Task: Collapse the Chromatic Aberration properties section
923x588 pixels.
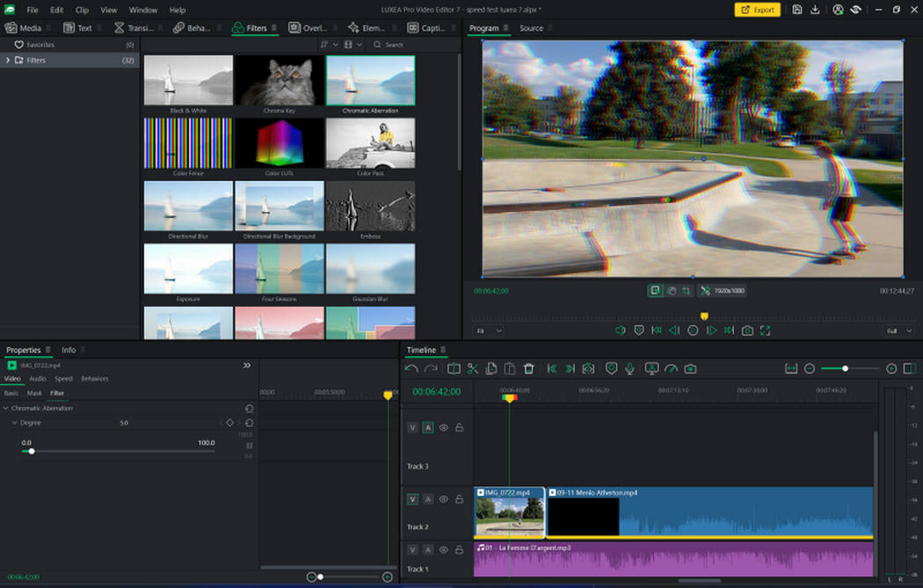Action: click(8, 408)
